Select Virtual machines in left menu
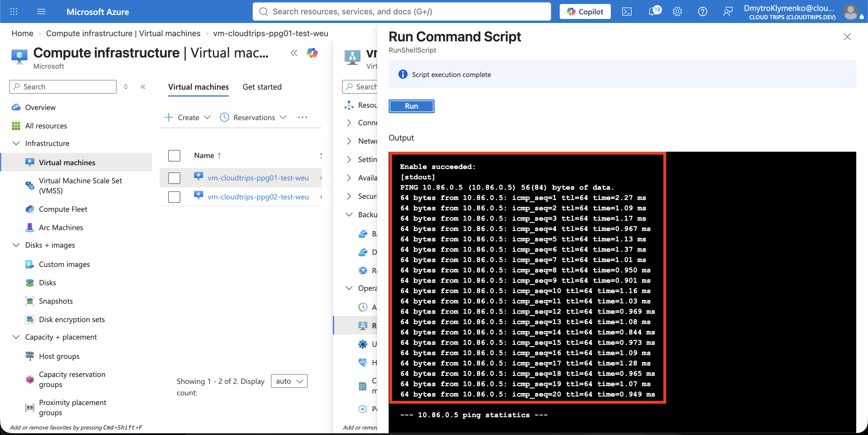This screenshot has height=435, width=868. pyautogui.click(x=76, y=163)
